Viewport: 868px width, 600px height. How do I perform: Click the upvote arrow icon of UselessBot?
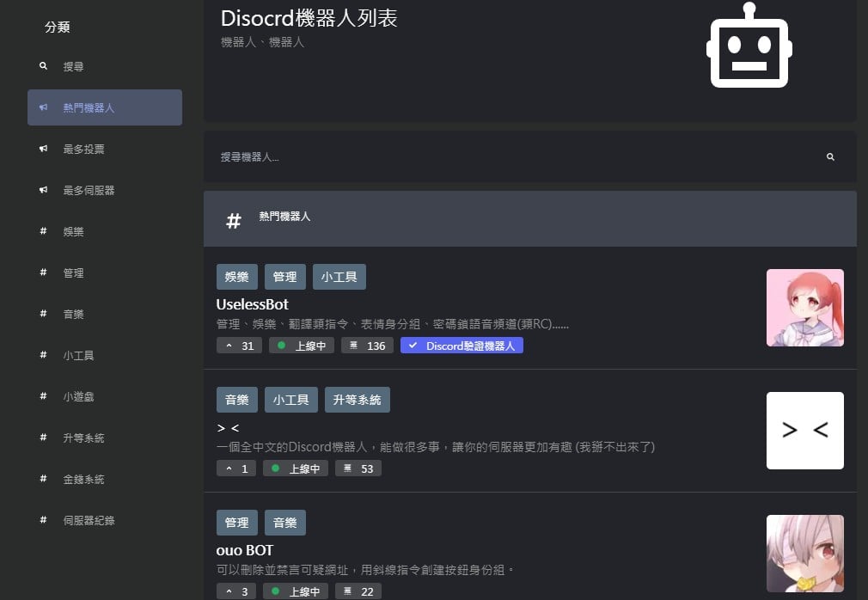pos(229,346)
